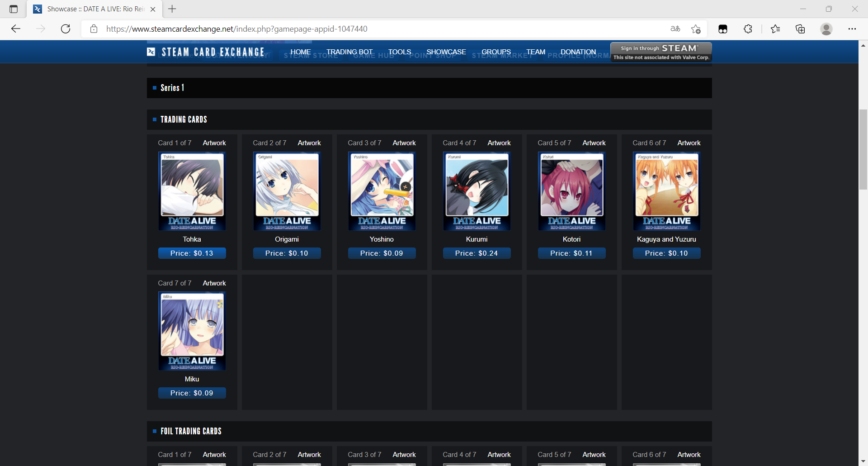Open Artwork link for Card 3 of 7 Yoshino
This screenshot has width=868, height=466.
point(404,143)
